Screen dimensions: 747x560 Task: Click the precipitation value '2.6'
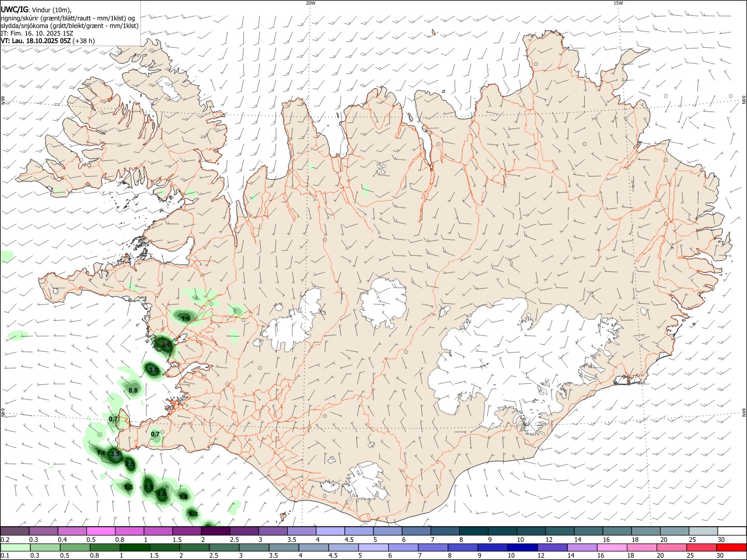(x=166, y=345)
